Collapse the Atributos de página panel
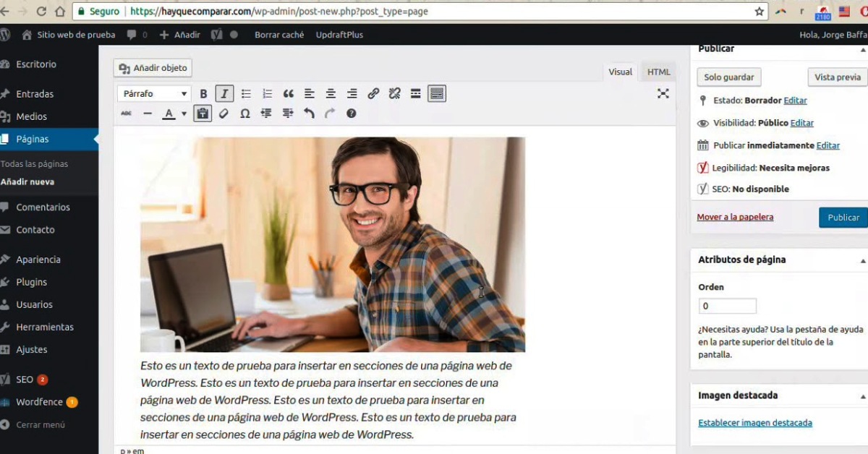The height and width of the screenshot is (454, 868). (x=862, y=260)
